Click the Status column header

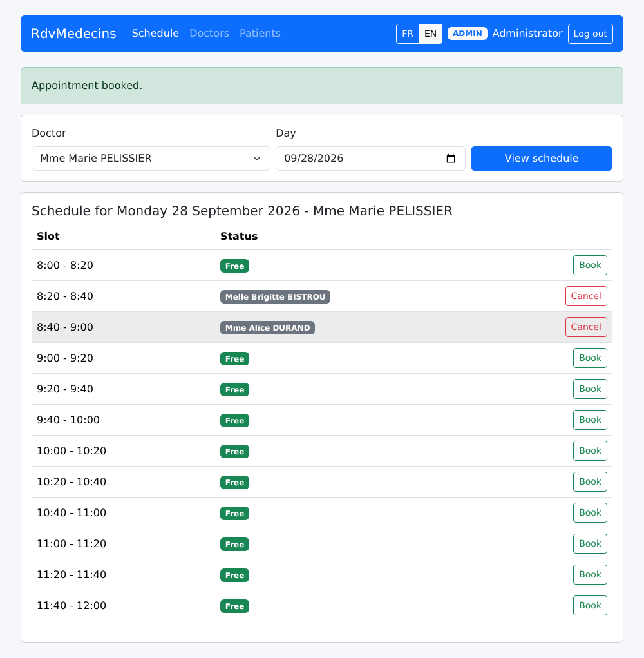[x=239, y=237]
